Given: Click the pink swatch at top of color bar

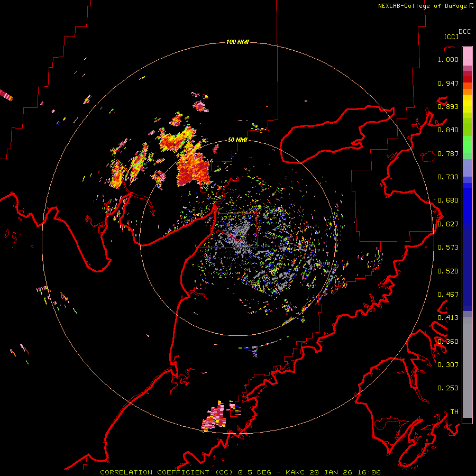Looking at the screenshot, I should coord(467,56).
